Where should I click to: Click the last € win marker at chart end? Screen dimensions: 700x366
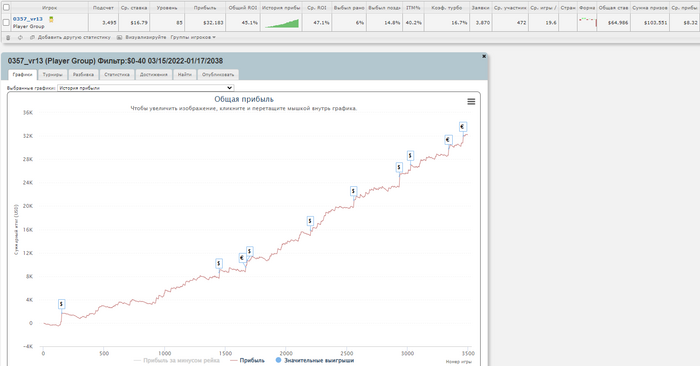[x=463, y=127]
